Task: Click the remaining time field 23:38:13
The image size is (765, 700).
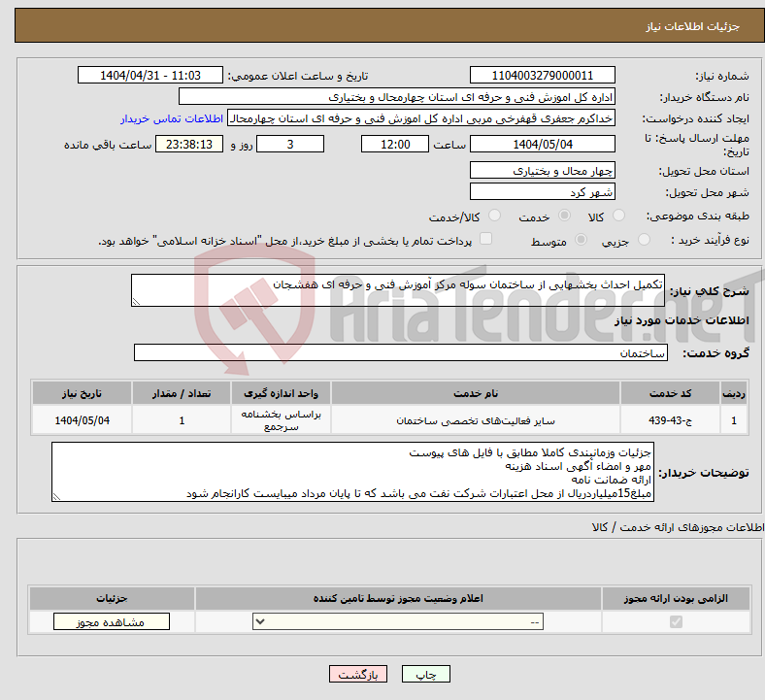Action: point(189,144)
